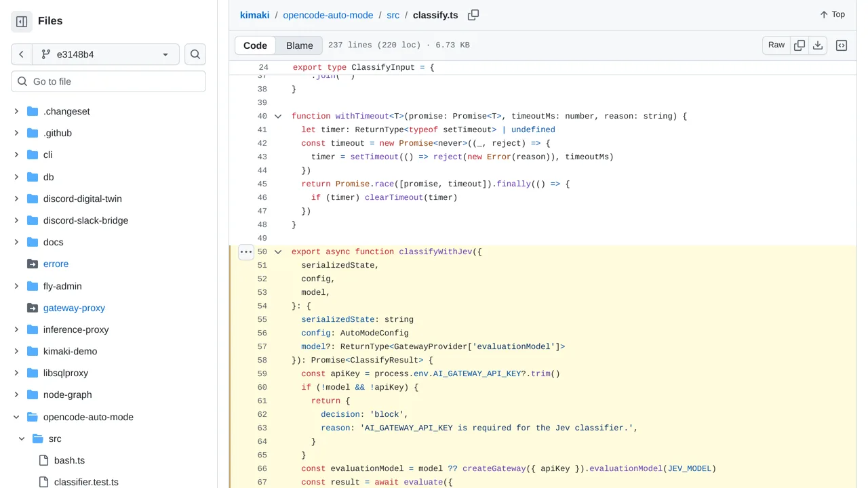Collapse the src folder in tree
Screen dimensions: 868x488
[22, 439]
